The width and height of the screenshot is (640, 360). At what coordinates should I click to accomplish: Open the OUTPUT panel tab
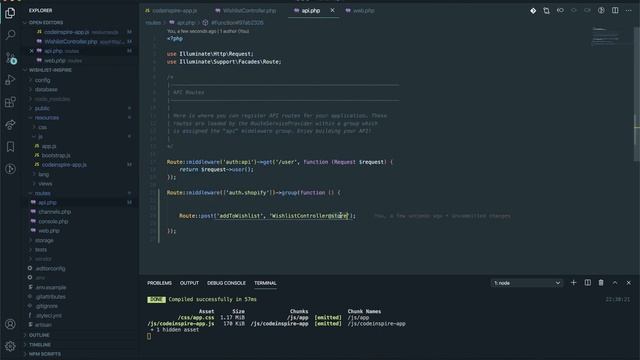tap(189, 283)
